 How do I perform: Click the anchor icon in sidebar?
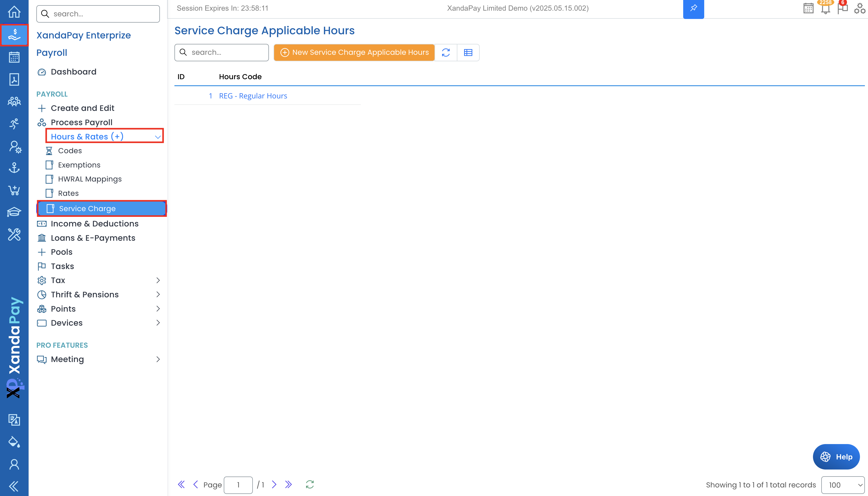point(14,168)
